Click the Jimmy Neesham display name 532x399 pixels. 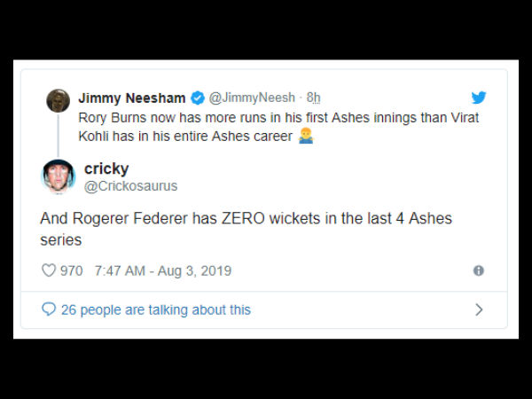[x=132, y=98]
